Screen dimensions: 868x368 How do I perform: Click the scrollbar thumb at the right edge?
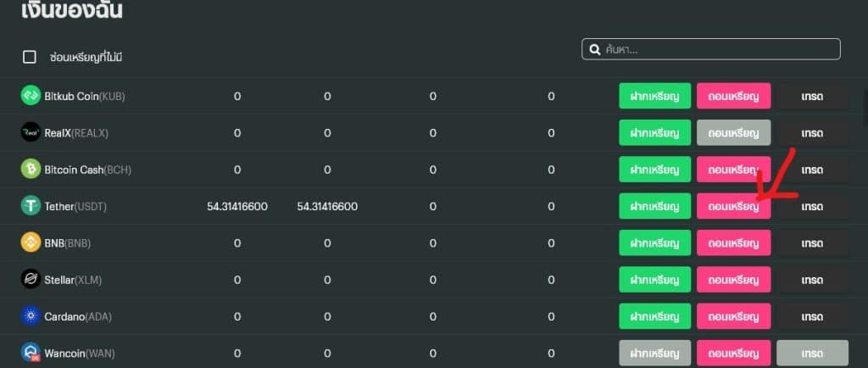tap(865, 107)
